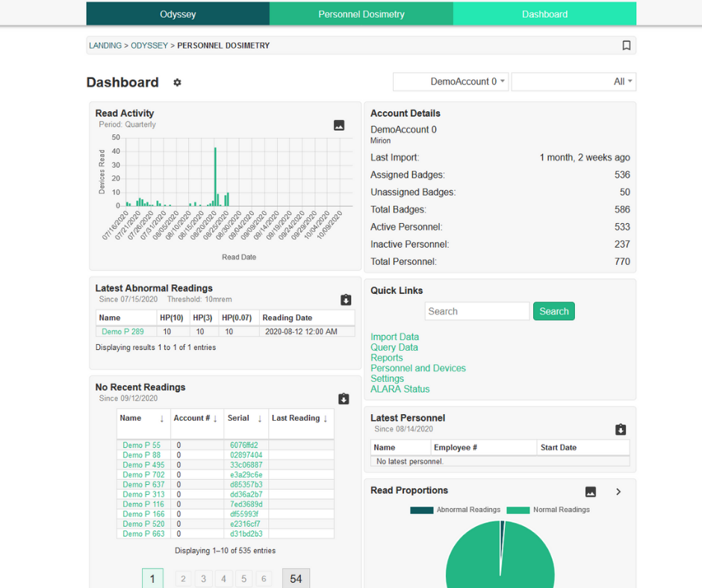Open Personnel and Devices quick link
This screenshot has height=588, width=702.
coord(418,369)
